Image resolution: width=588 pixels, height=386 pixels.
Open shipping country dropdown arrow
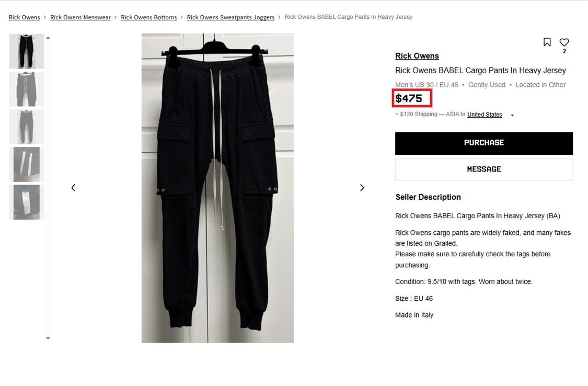pos(512,115)
